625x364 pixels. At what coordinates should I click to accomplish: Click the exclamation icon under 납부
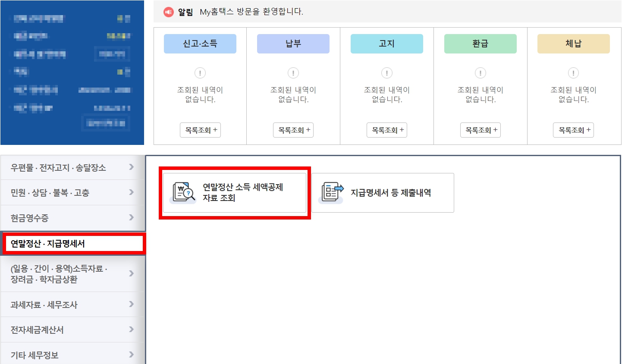pyautogui.click(x=293, y=73)
